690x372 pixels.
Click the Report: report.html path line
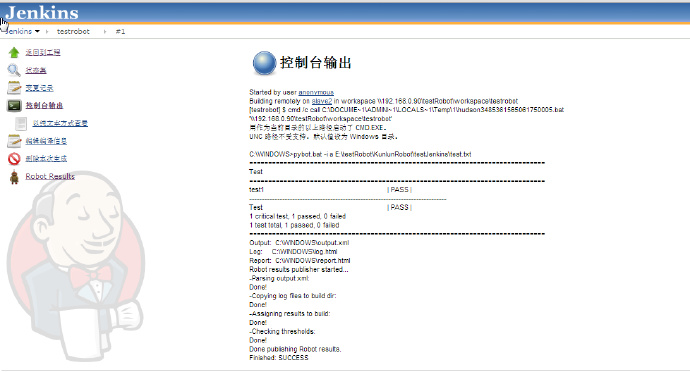[300, 260]
